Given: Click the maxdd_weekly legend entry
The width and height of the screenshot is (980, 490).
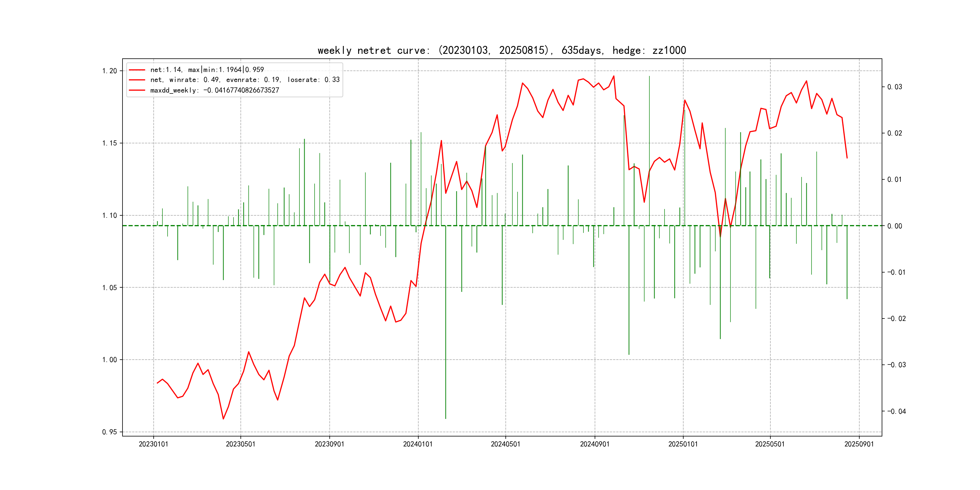Looking at the screenshot, I should coord(214,90).
